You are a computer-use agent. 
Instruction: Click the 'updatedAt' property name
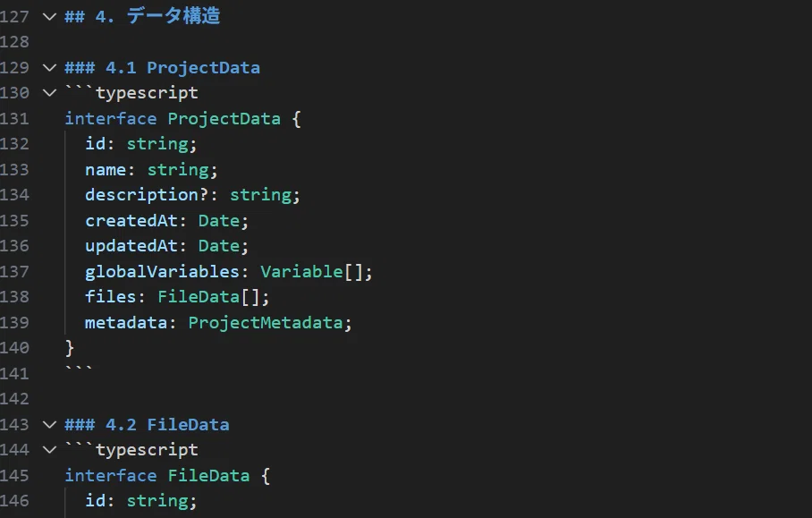[x=131, y=246]
